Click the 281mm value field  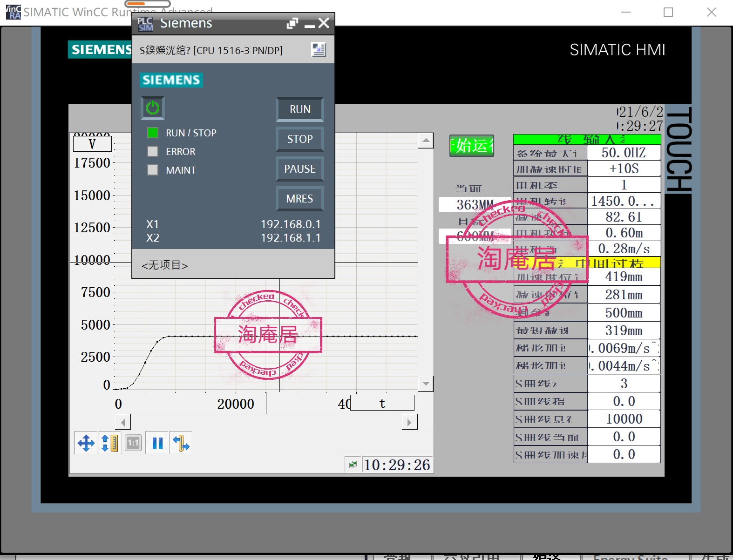[624, 295]
